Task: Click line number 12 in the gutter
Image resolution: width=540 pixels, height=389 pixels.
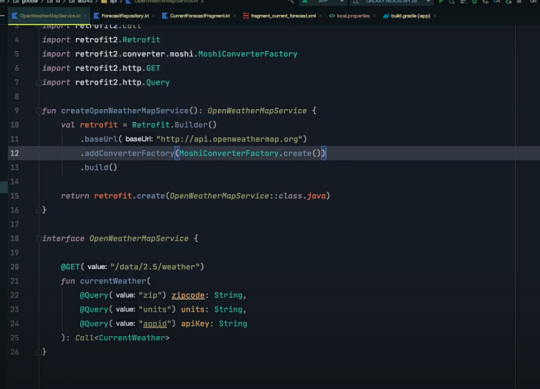Action: [x=14, y=153]
